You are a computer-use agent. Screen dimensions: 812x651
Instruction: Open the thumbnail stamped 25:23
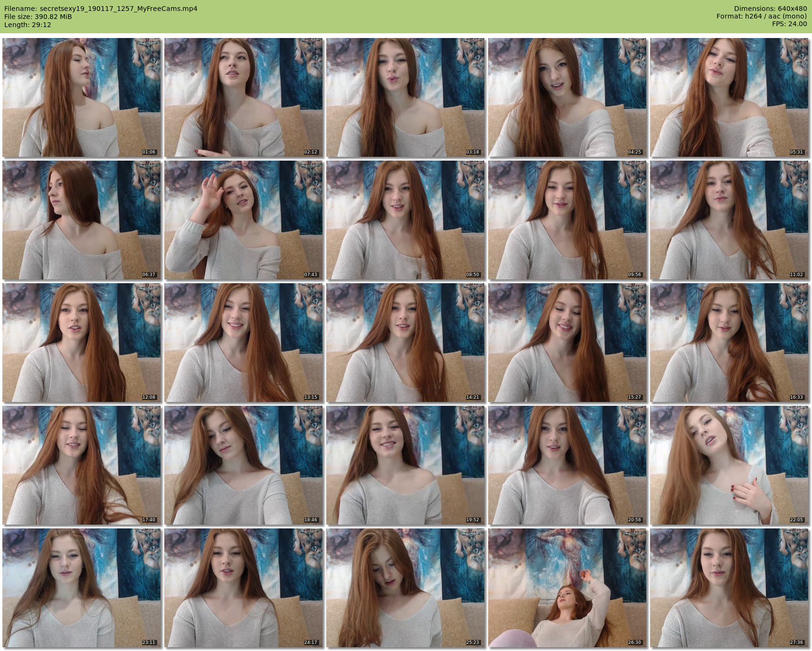(406, 588)
